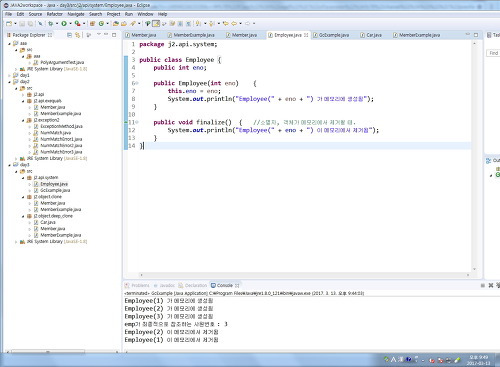The width and height of the screenshot is (500, 367).
Task: Select Car.java in Package Explorer
Action: 48,223
